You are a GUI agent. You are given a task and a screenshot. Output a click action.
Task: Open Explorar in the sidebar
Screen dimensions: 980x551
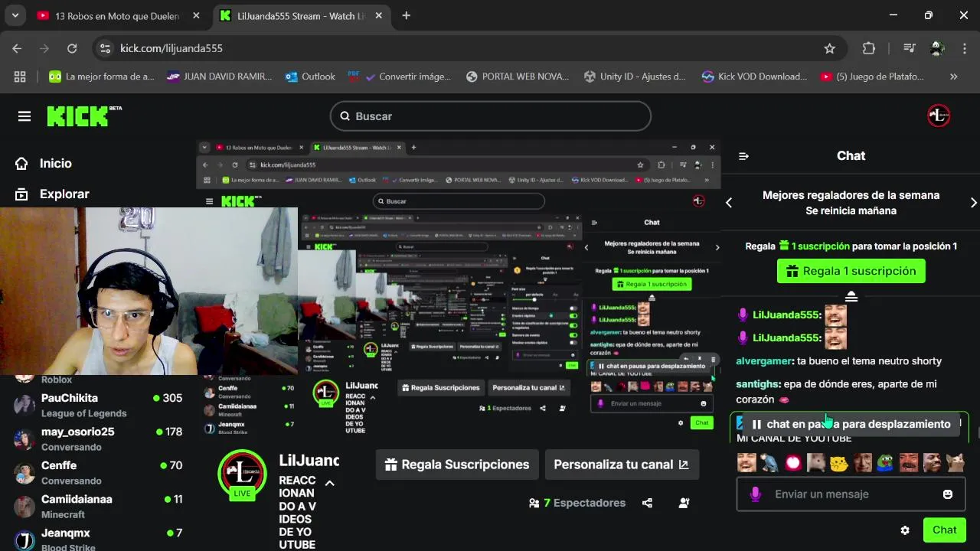coord(52,194)
